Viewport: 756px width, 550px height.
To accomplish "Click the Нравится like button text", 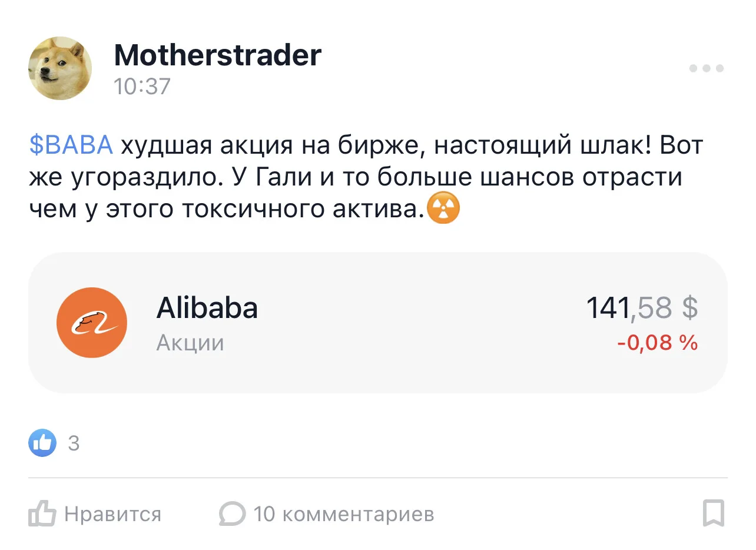I will pyautogui.click(x=112, y=515).
